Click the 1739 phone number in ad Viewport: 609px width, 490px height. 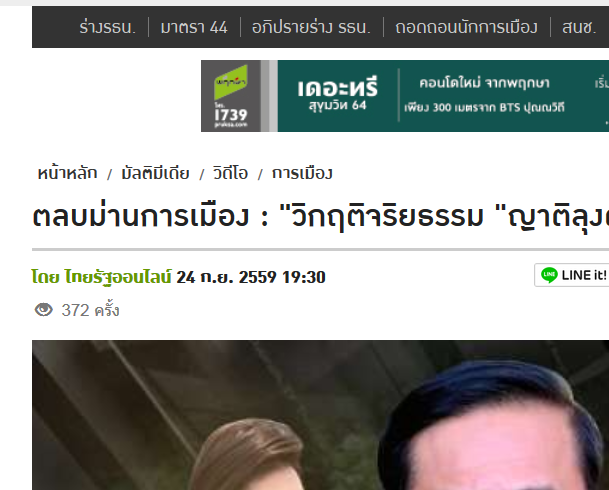click(x=231, y=115)
